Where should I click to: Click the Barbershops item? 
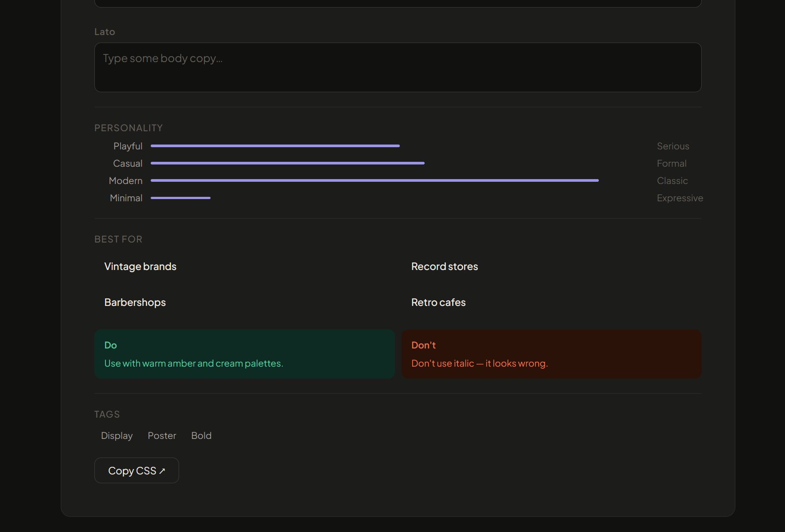click(135, 302)
